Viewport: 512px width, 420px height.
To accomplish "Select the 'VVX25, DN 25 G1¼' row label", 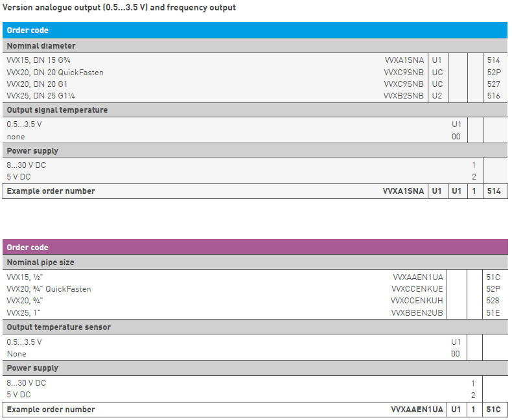I will coord(41,96).
